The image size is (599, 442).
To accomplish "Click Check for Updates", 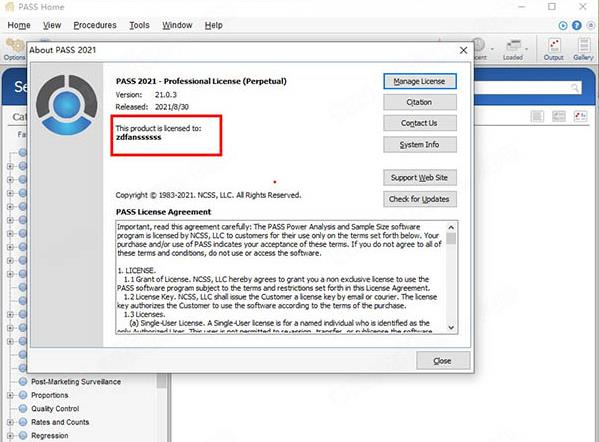I will coord(419,199).
